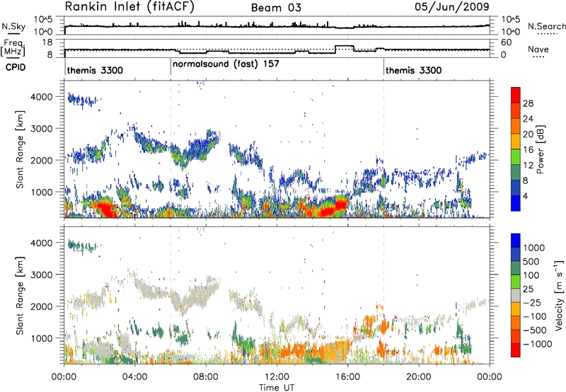Select the "N.Sky" legend label

pyautogui.click(x=13, y=26)
